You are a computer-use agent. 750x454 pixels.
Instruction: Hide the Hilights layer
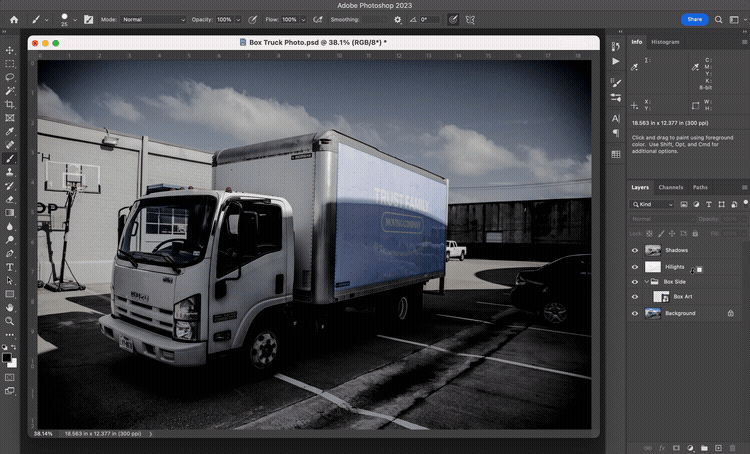coord(635,267)
